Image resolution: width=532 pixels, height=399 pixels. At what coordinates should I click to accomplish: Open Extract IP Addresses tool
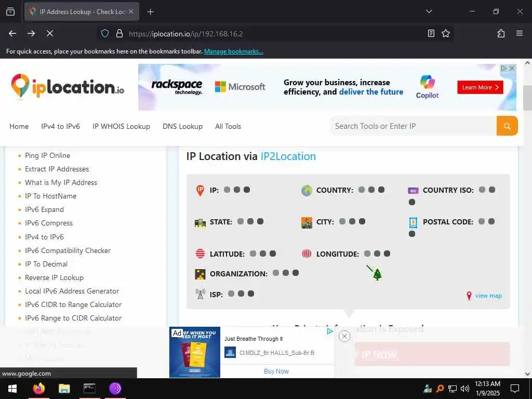[x=57, y=169]
